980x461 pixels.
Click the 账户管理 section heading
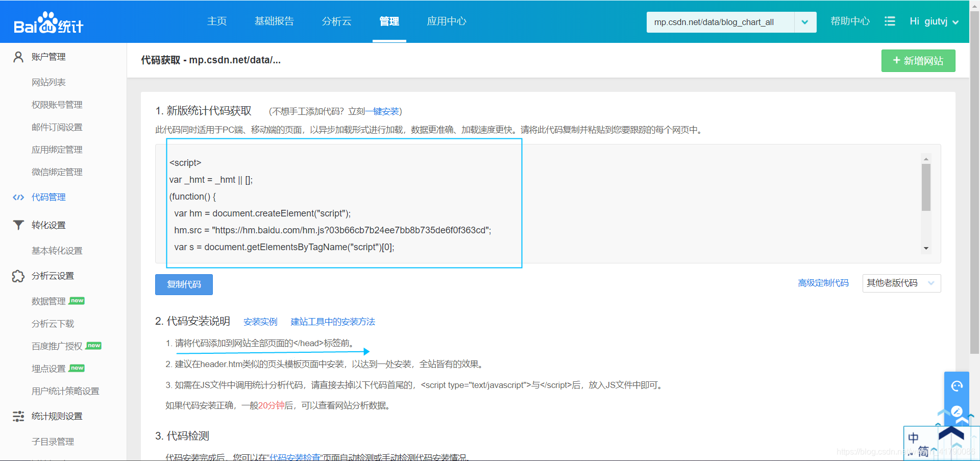48,57
